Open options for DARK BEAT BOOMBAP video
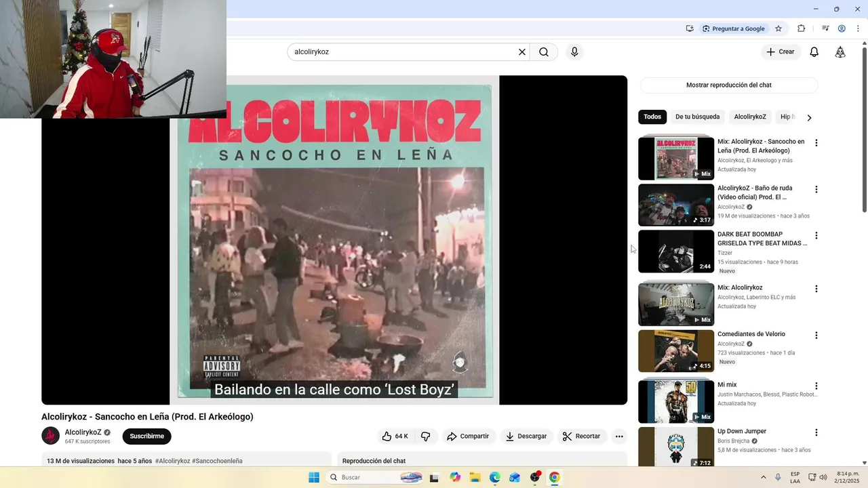 point(816,236)
